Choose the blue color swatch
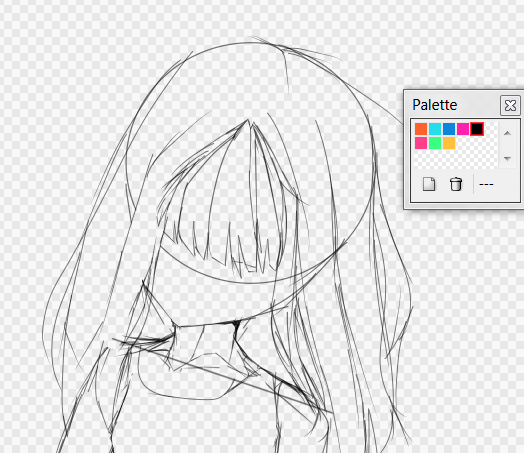Viewport: 524px width, 453px height. 449,129
